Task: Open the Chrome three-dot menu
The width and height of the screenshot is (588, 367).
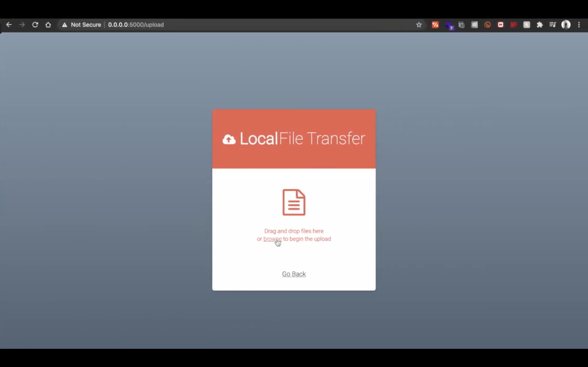Action: coord(579,25)
